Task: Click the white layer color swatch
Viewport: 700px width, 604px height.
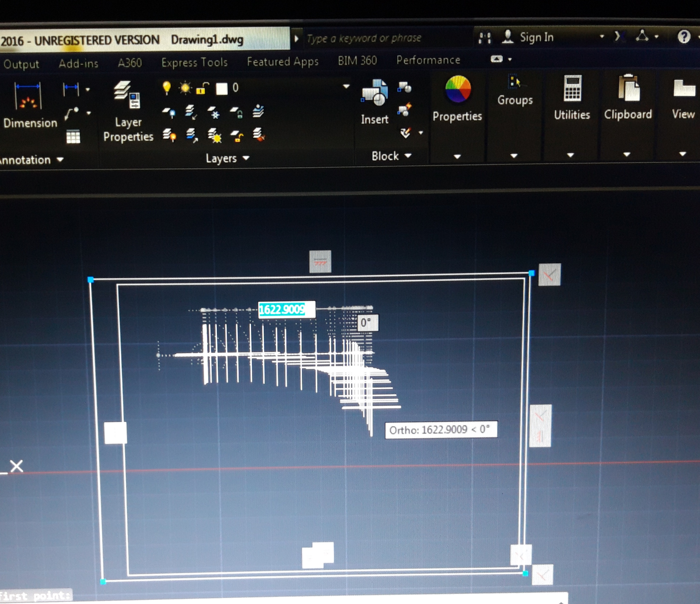Action: [222, 88]
